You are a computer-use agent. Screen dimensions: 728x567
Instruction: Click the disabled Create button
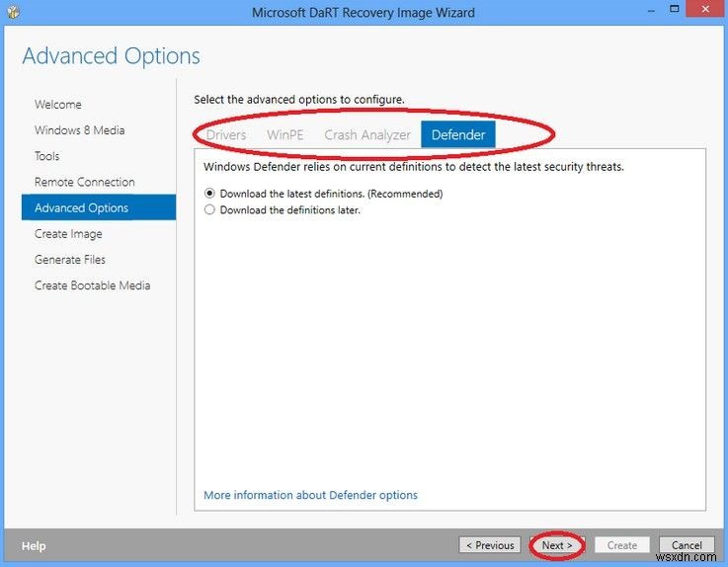point(622,545)
